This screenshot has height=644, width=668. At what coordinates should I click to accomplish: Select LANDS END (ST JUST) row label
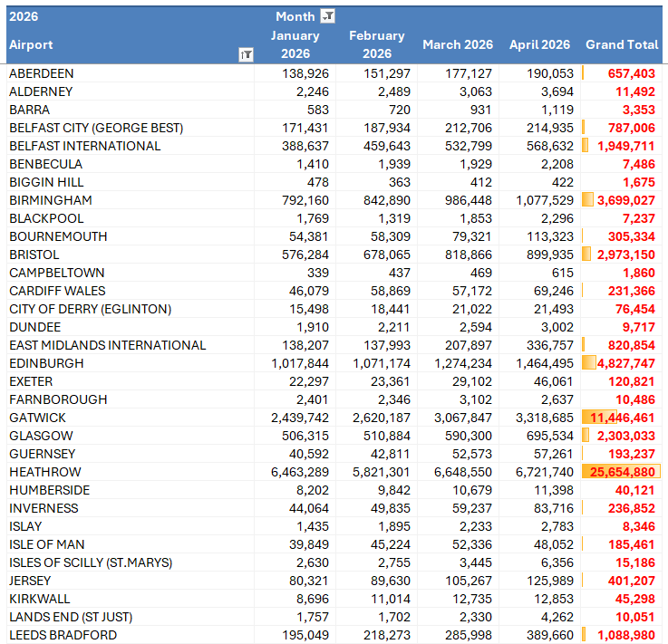[71, 617]
